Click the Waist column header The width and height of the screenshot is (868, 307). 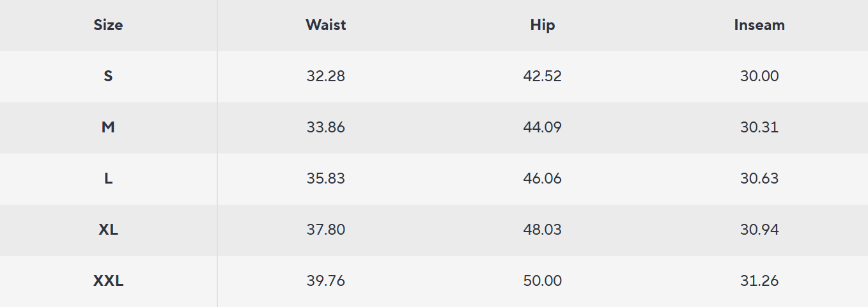(325, 25)
